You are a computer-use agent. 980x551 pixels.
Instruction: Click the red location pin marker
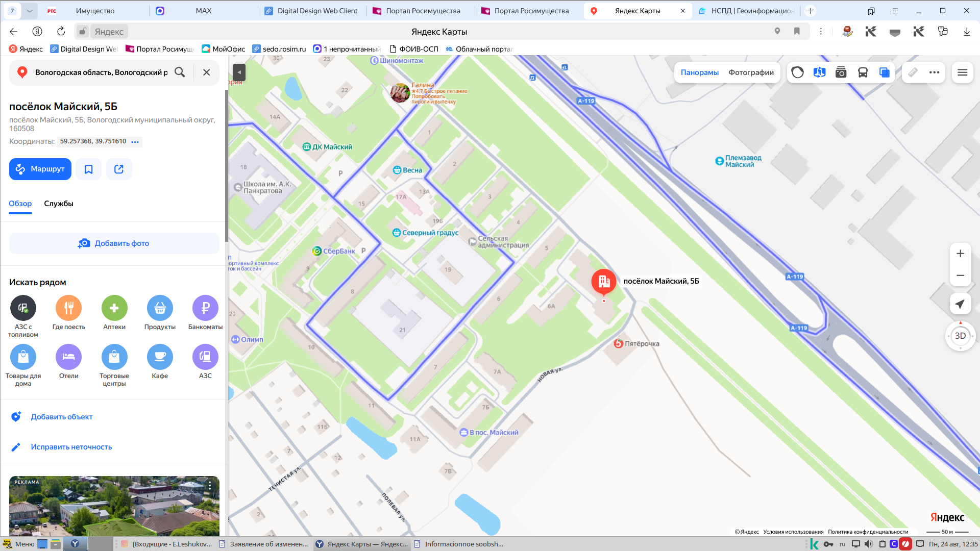click(x=604, y=282)
